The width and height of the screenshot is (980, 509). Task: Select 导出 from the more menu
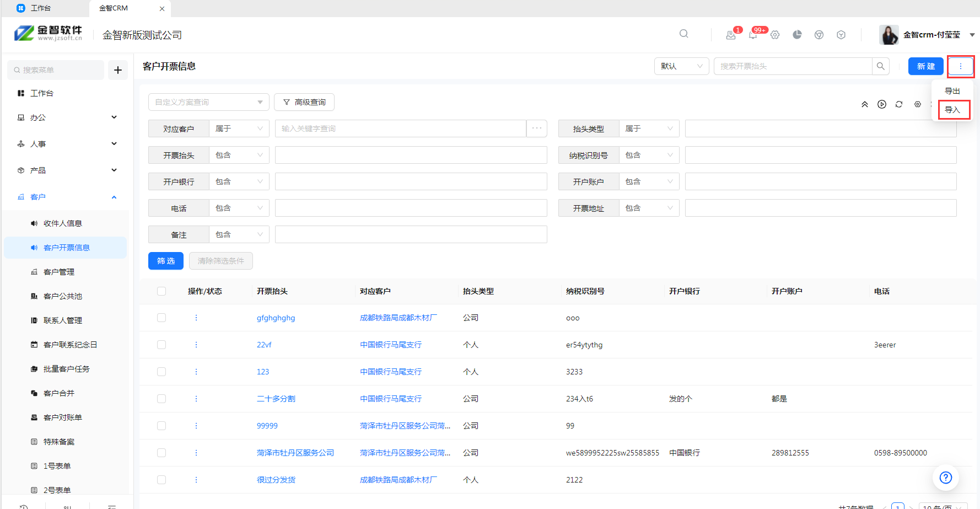click(x=953, y=91)
